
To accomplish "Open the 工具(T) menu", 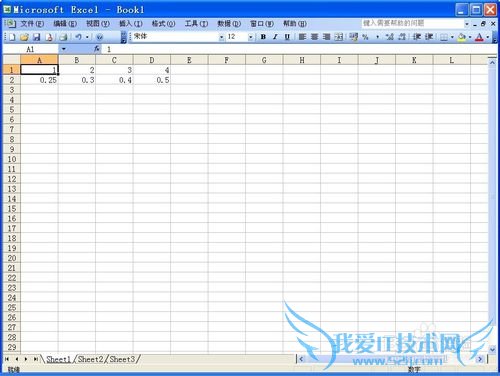I will (196, 23).
